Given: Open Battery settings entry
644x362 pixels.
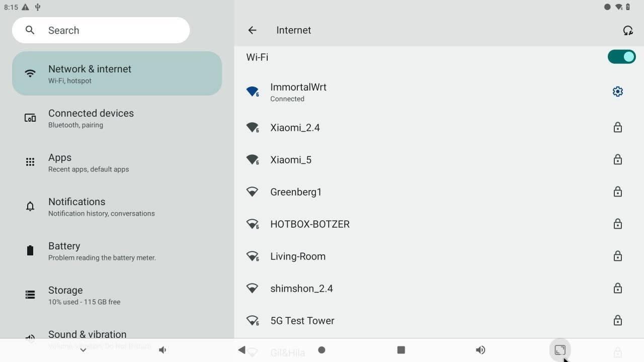Looking at the screenshot, I should click(117, 251).
